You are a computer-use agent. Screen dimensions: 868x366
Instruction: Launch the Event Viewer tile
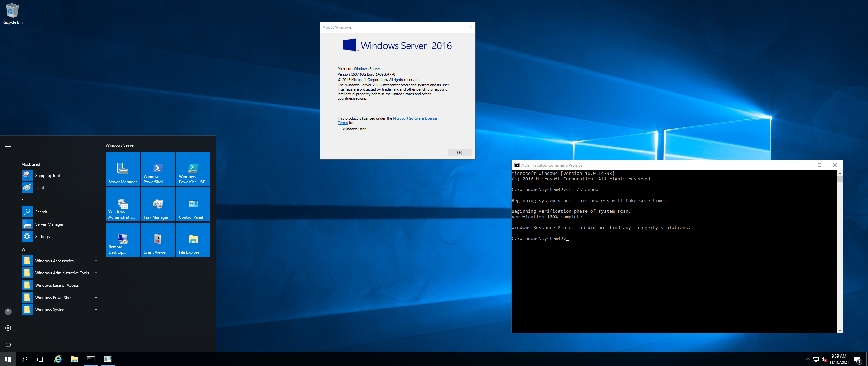coord(158,240)
